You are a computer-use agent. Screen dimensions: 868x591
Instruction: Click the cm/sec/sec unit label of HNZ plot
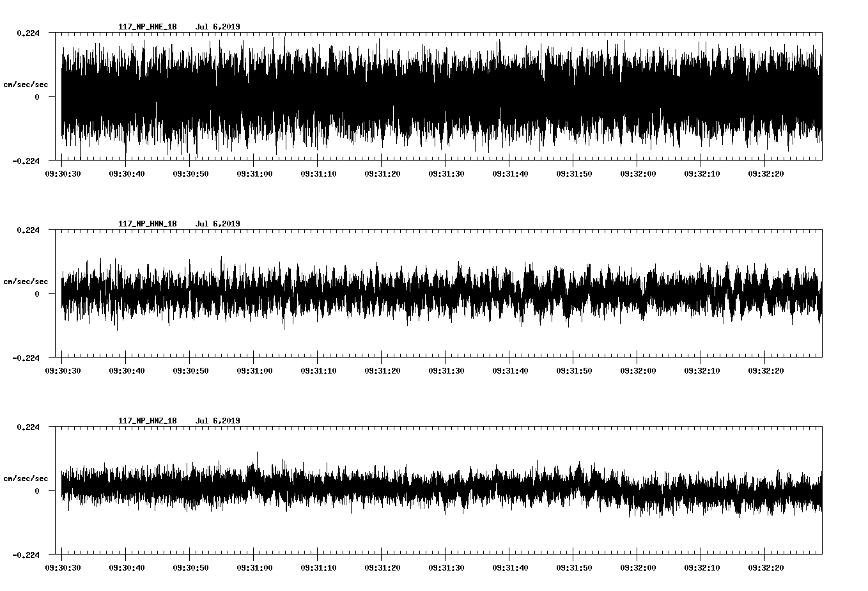(26, 478)
